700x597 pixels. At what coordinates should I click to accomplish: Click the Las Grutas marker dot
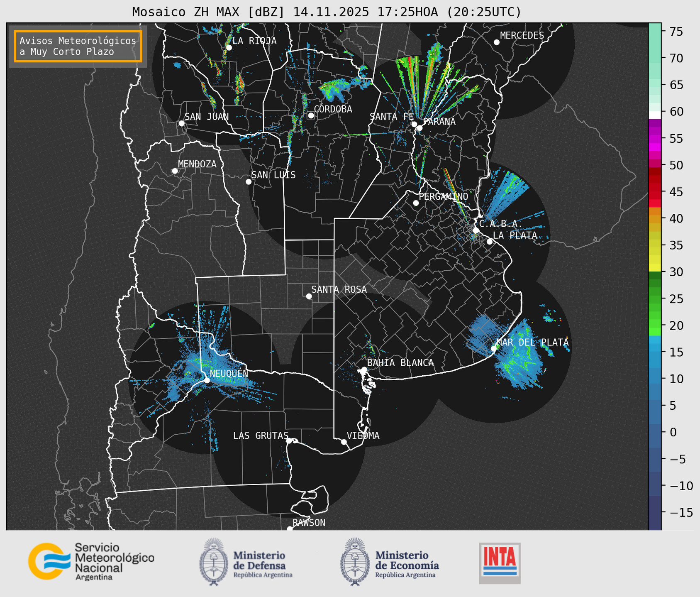289,440
